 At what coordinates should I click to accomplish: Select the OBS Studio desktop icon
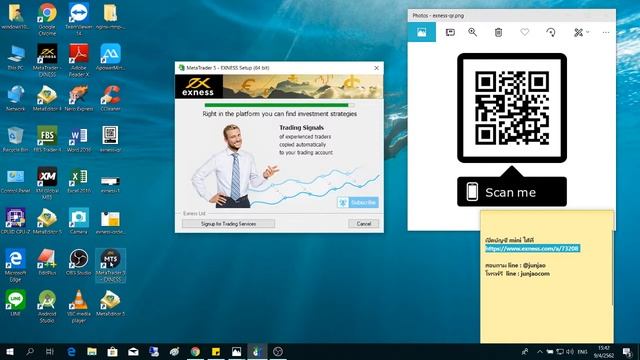click(x=79, y=262)
